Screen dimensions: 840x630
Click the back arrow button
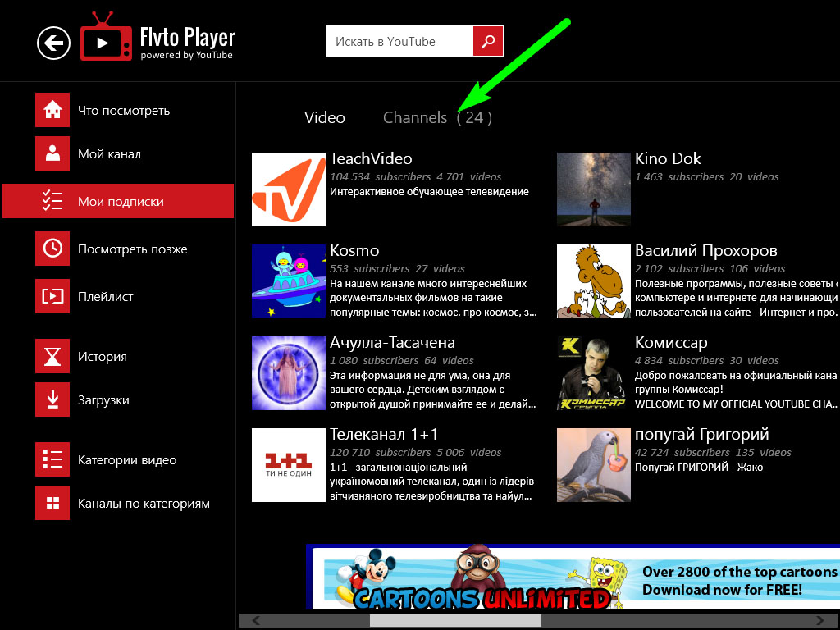tap(53, 43)
